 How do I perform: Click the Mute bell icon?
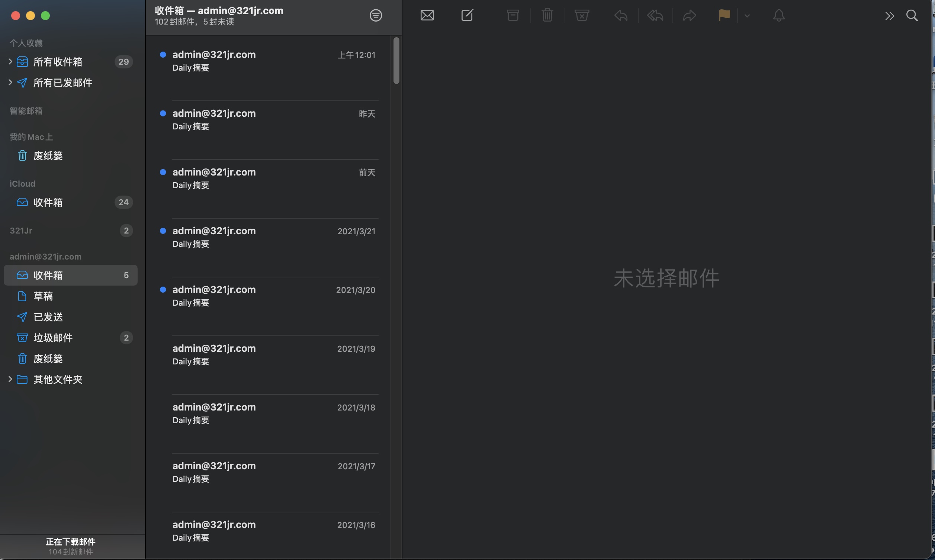point(779,16)
